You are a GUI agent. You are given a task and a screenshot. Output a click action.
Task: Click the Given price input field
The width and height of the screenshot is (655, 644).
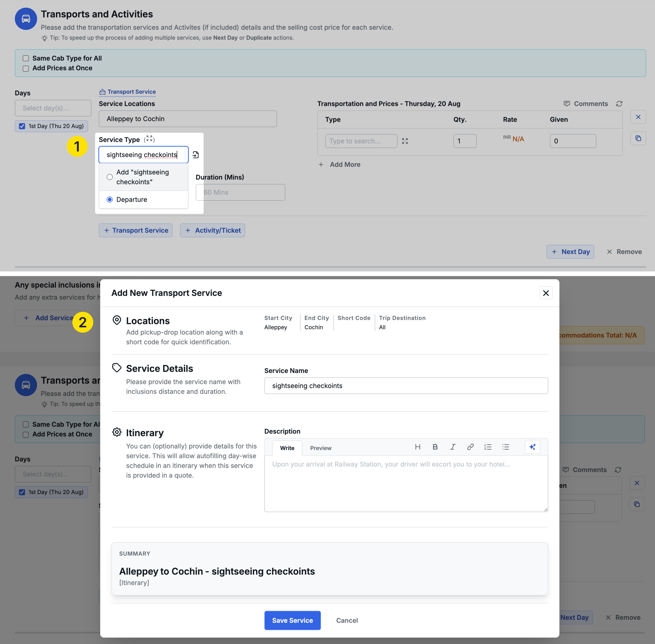click(573, 141)
